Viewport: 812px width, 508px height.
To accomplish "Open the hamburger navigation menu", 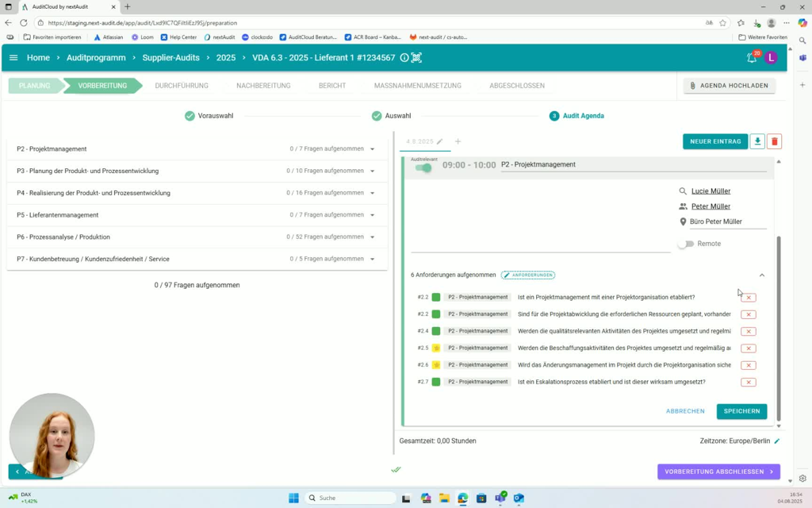I will coord(13,58).
